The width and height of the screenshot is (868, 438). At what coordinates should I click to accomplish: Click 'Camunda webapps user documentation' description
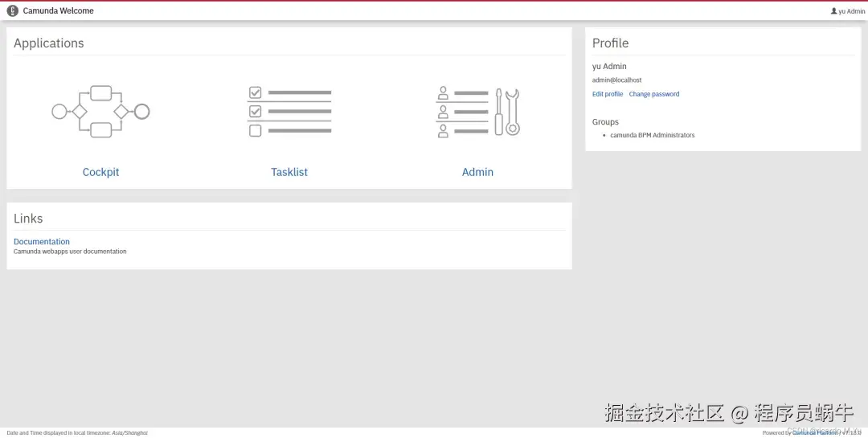pyautogui.click(x=70, y=252)
